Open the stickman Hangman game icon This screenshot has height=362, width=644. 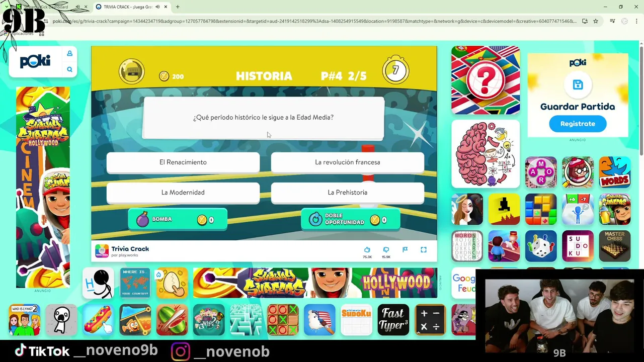coord(98,283)
